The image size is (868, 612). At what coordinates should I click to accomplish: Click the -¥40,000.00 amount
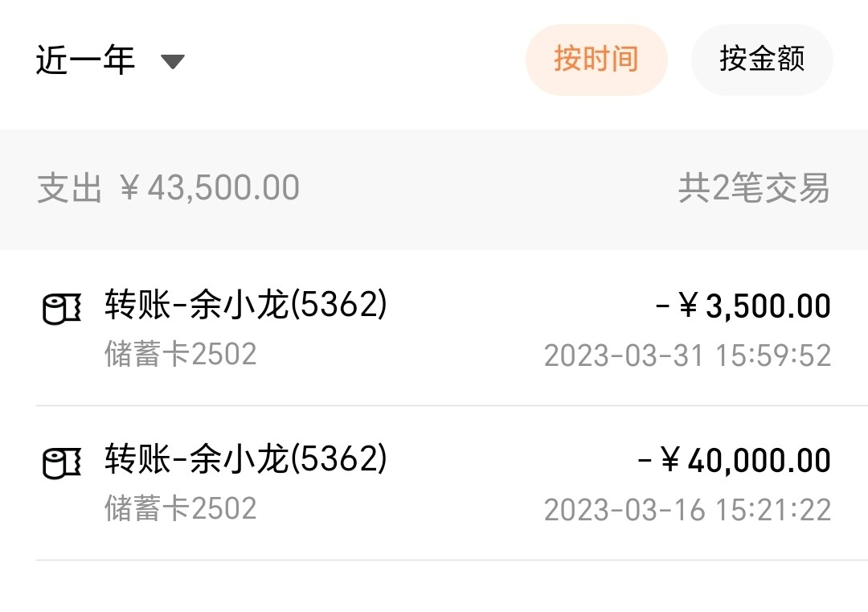click(734, 461)
